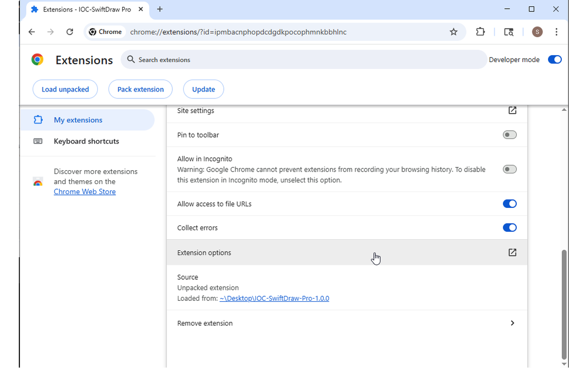This screenshot has width=588, height=368.
Task: Click the Remove extension label
Action: point(205,323)
